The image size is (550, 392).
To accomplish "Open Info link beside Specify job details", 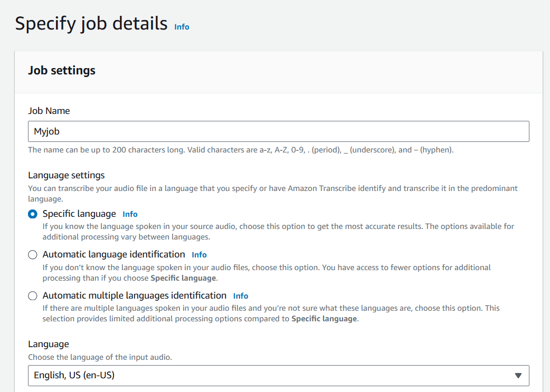I will (182, 27).
